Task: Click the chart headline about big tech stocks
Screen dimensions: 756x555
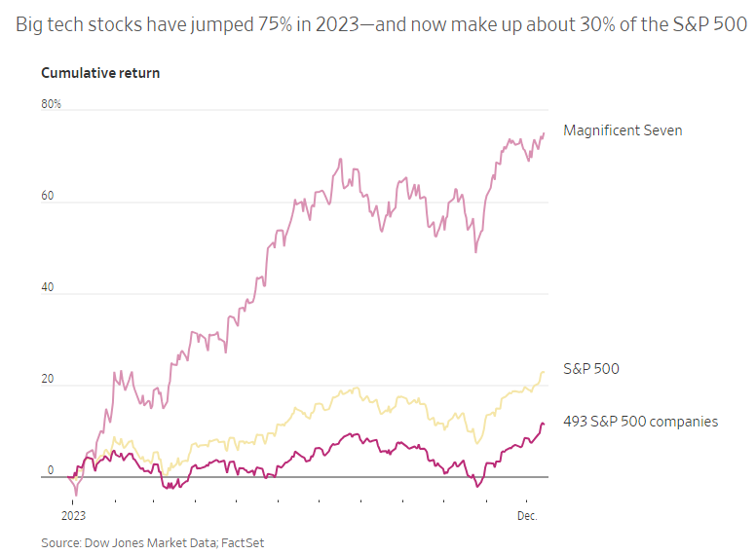Action: (x=381, y=24)
